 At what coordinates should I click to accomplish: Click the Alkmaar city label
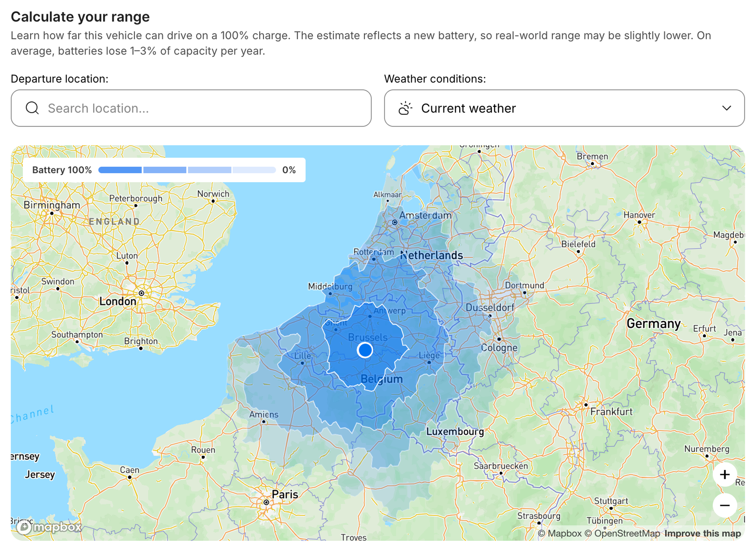coord(387,195)
